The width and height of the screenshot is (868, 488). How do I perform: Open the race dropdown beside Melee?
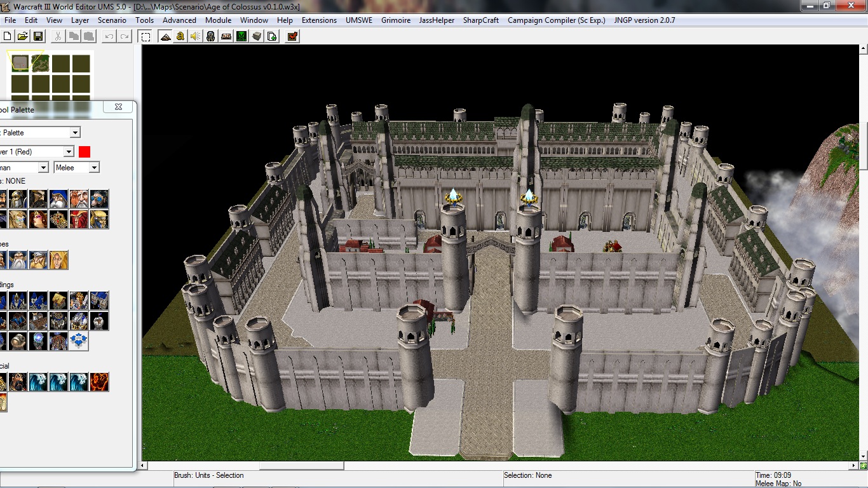43,168
